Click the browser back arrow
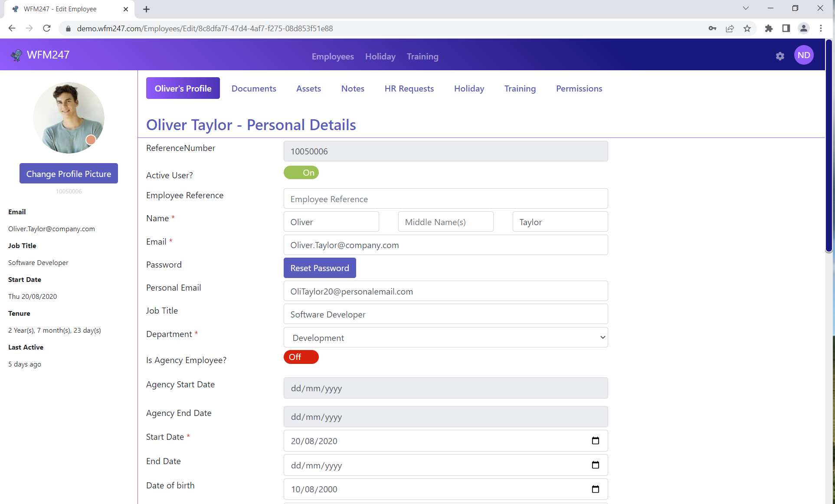The width and height of the screenshot is (835, 504). tap(12, 28)
